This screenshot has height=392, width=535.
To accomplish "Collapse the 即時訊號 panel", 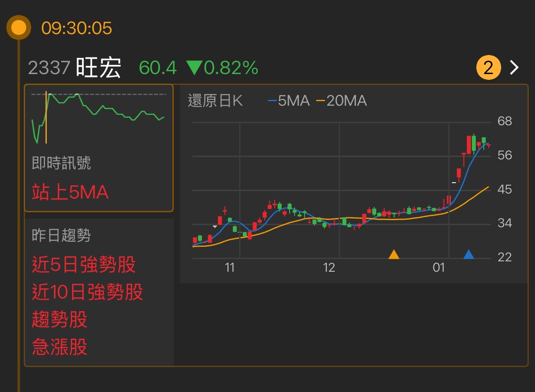I will click(x=61, y=162).
